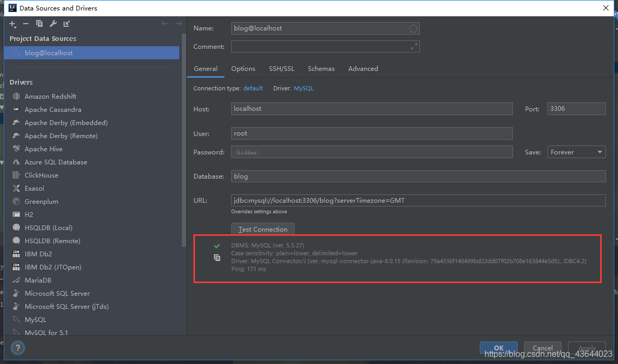Image resolution: width=618 pixels, height=364 pixels.
Task: Open the help question mark button
Action: [18, 348]
